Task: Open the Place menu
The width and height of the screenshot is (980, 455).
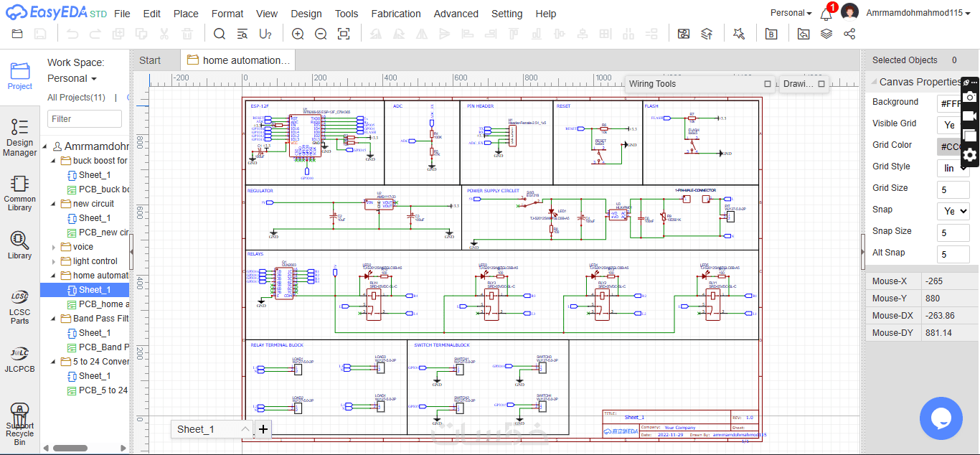Action: 186,14
